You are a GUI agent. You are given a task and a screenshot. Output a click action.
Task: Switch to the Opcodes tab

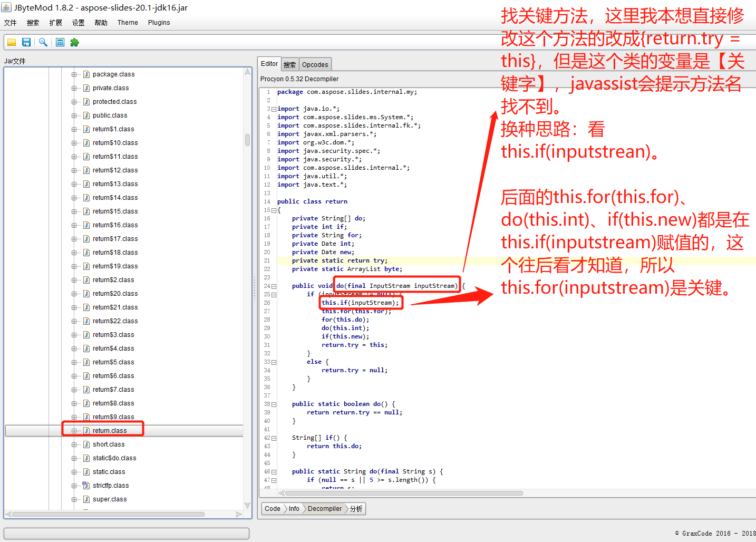tap(315, 64)
